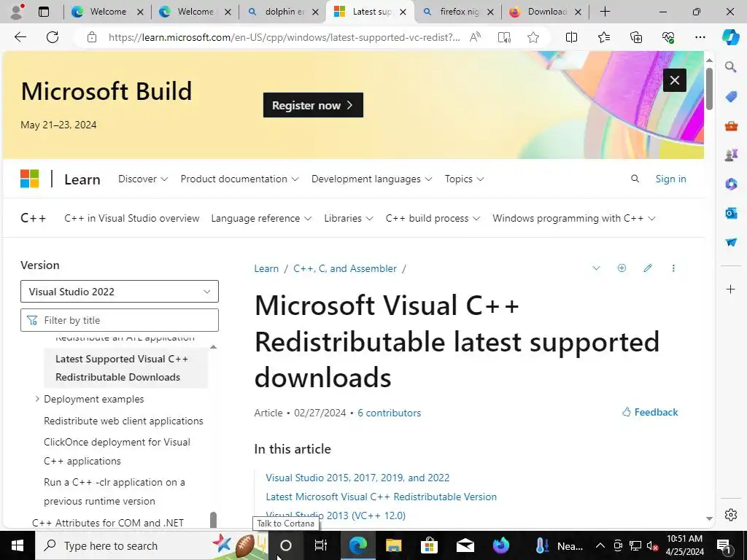This screenshot has width=747, height=560.
Task: Click the Feedback button
Action: (x=650, y=412)
